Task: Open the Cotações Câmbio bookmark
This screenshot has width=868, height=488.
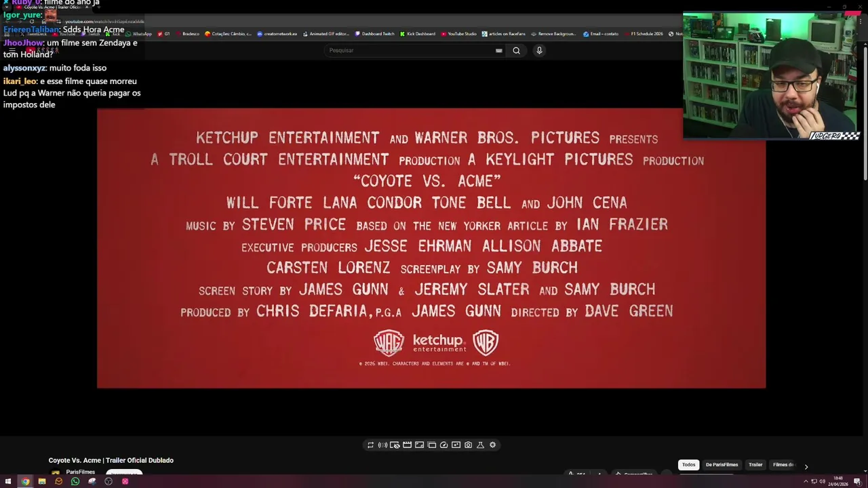Action: pyautogui.click(x=229, y=34)
